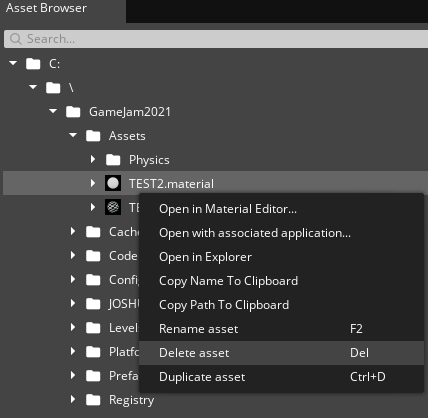
Task: Expand the Physics folder
Action: [93, 159]
